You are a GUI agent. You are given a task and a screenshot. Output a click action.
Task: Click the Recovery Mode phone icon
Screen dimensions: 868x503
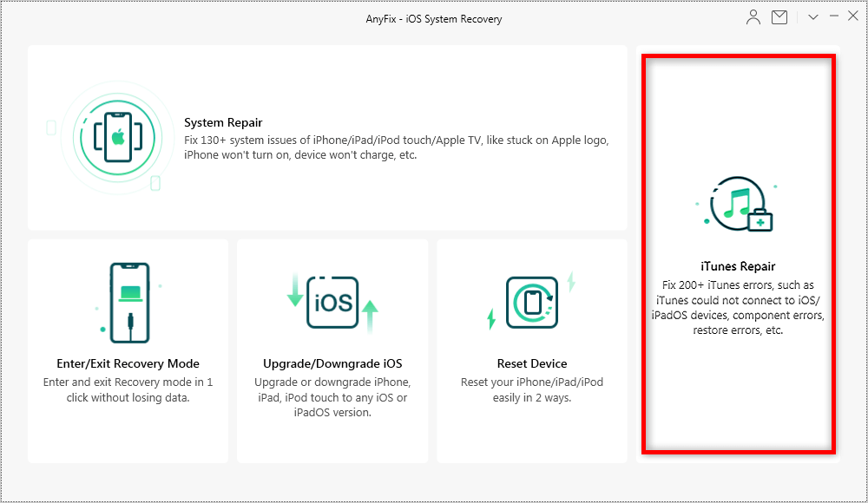click(x=129, y=303)
